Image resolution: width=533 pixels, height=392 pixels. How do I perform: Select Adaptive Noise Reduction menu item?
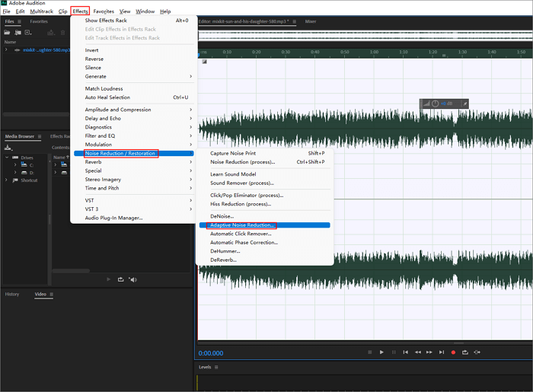pos(265,225)
